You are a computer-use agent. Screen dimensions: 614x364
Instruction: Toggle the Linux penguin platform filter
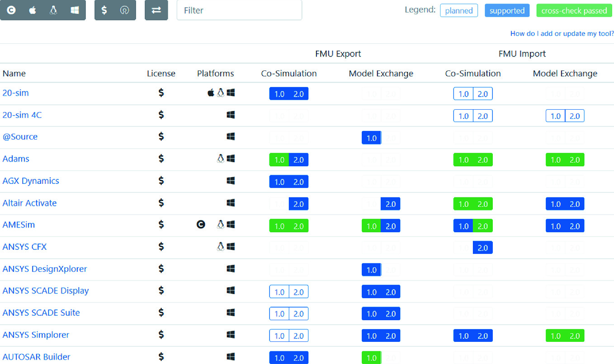[x=53, y=10]
